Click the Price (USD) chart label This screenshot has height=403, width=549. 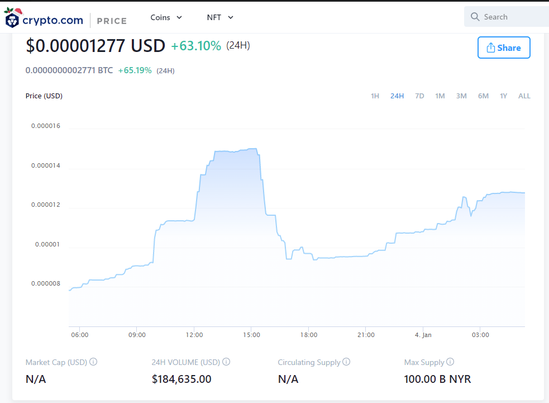[44, 96]
